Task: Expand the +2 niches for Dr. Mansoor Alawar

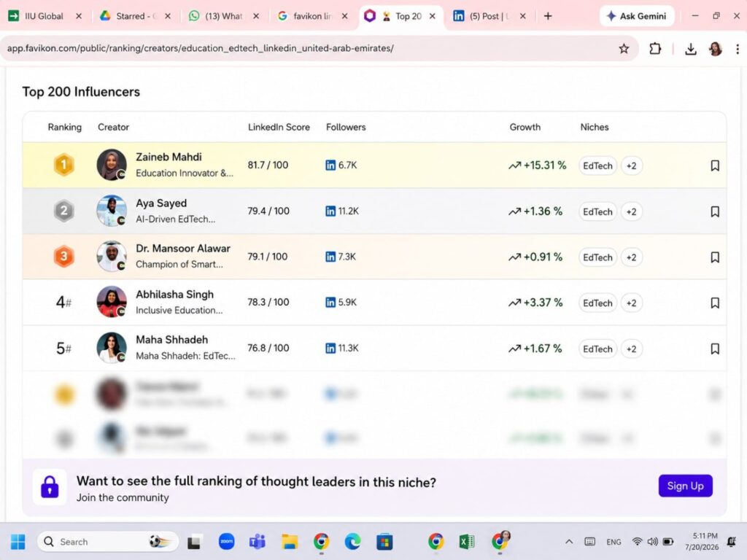Action: click(x=631, y=257)
